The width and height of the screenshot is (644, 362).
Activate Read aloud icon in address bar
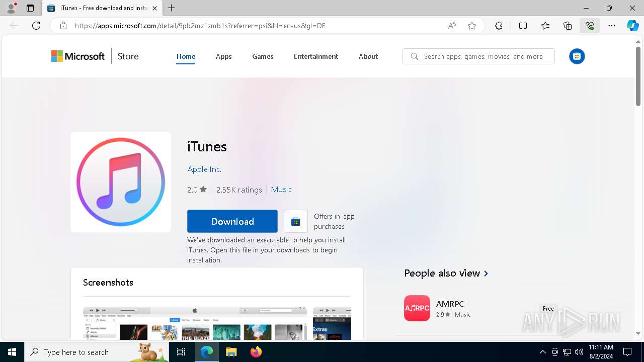pos(452,26)
